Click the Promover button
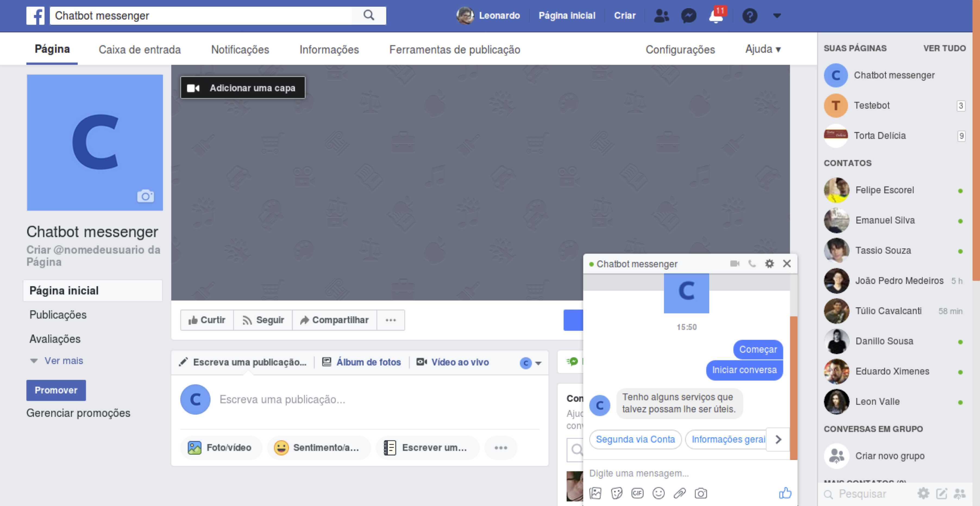The width and height of the screenshot is (980, 506). click(56, 390)
